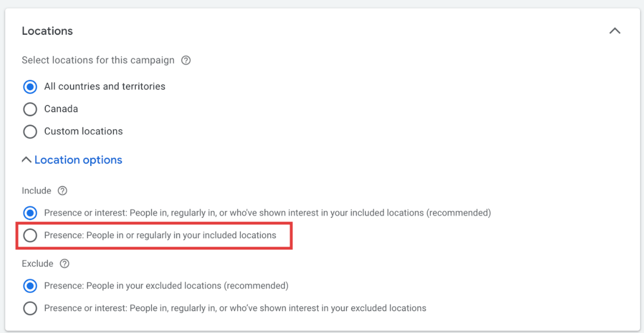Collapse chevron arrow before Location options

coord(27,160)
